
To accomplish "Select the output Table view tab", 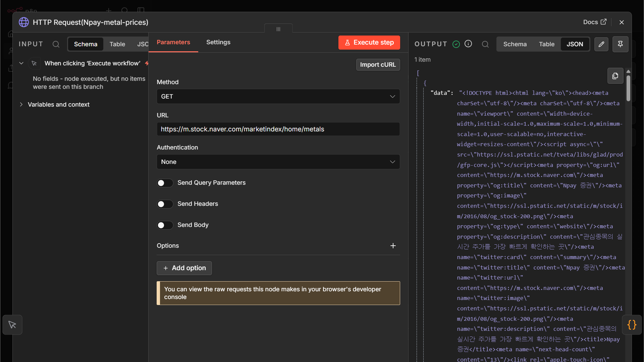I will pos(547,44).
